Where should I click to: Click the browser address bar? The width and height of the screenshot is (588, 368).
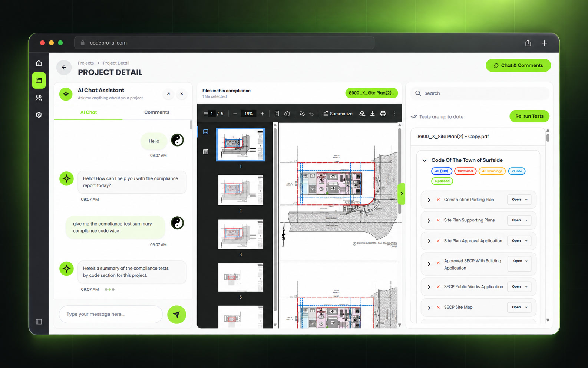point(224,43)
